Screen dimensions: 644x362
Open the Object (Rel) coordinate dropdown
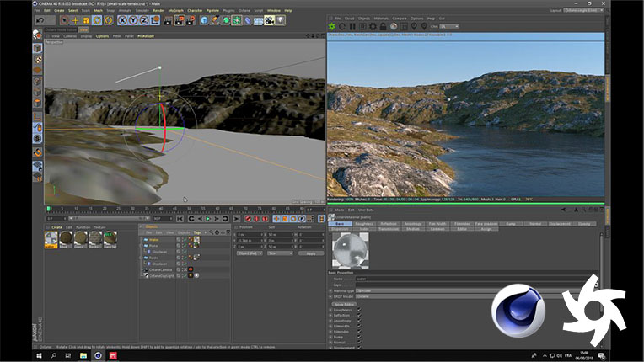(x=250, y=253)
